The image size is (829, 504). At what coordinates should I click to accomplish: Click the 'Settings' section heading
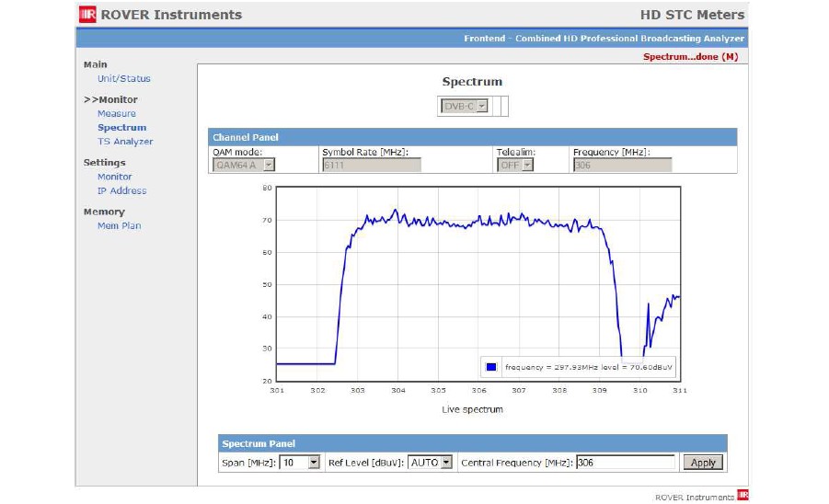click(x=104, y=162)
